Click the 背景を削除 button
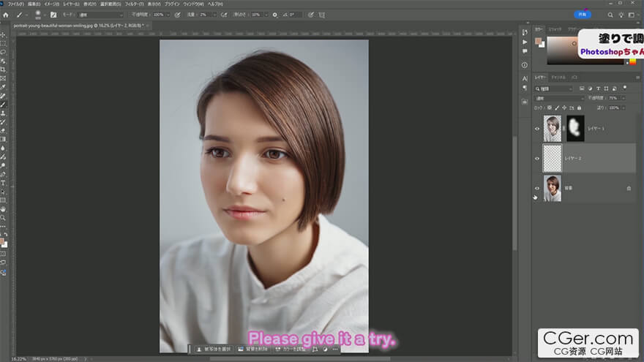 pyautogui.click(x=253, y=350)
